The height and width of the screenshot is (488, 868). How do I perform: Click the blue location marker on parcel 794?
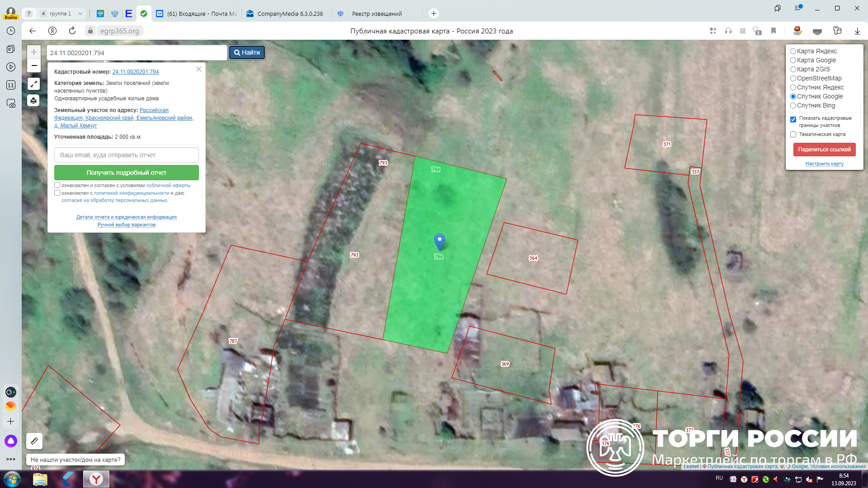[x=439, y=241]
